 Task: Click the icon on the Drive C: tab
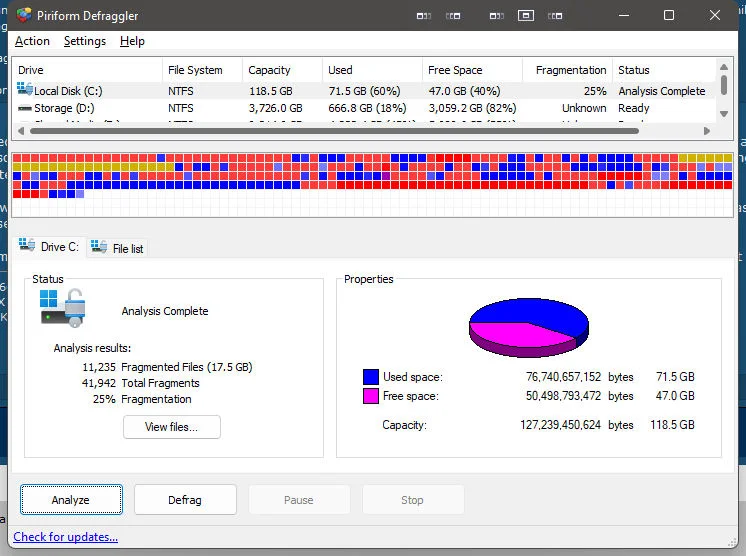point(27,245)
